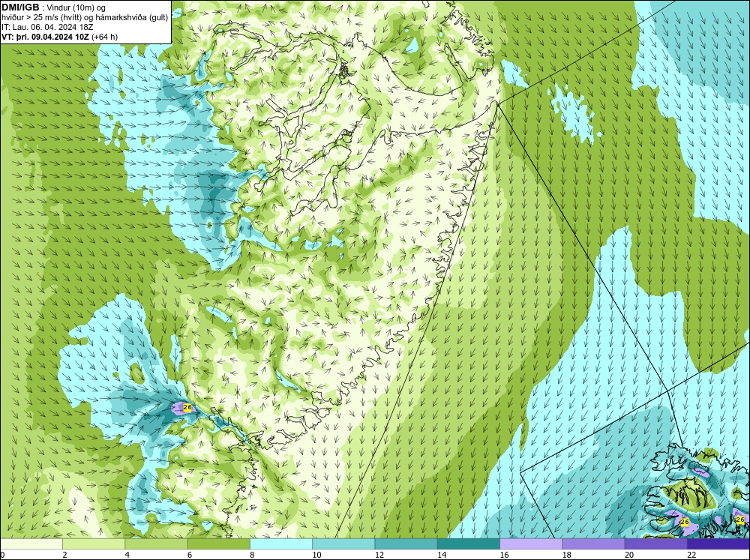750x560 pixels.
Task: Click the 18–20 m/s medium purple legend swatch
Action: point(593,544)
